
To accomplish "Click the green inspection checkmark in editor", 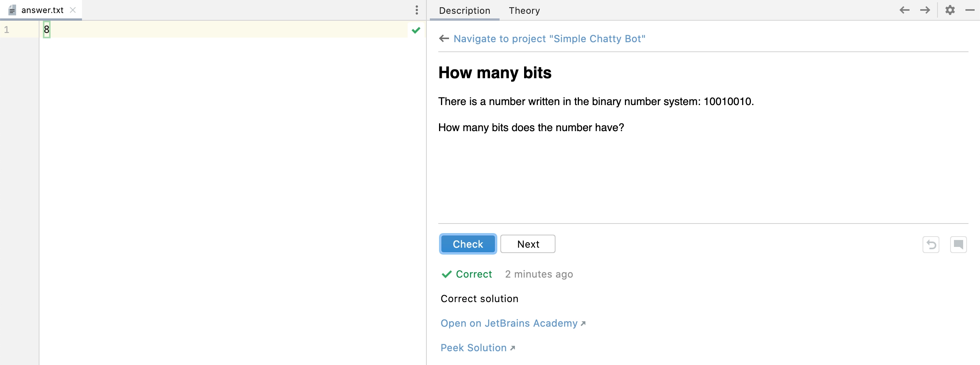I will tap(416, 30).
